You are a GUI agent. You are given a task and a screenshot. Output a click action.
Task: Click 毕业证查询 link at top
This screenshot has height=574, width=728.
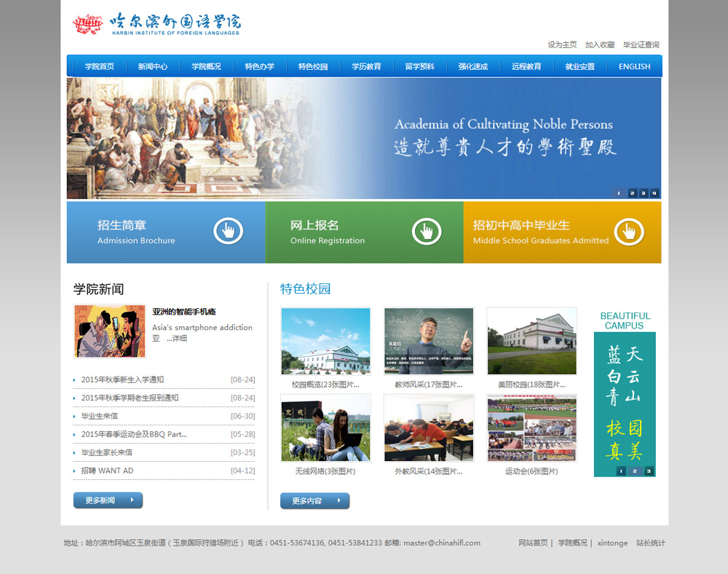[x=641, y=44]
